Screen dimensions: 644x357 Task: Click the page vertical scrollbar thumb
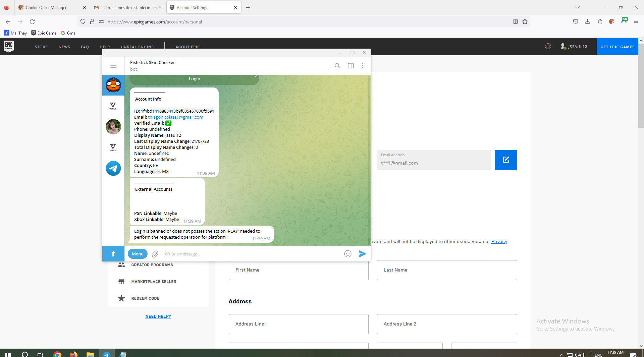[641, 85]
